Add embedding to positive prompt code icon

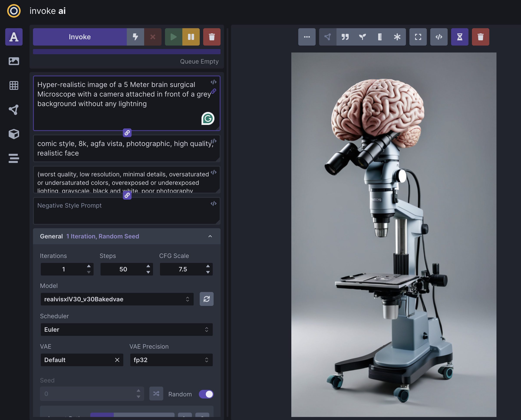point(214,82)
